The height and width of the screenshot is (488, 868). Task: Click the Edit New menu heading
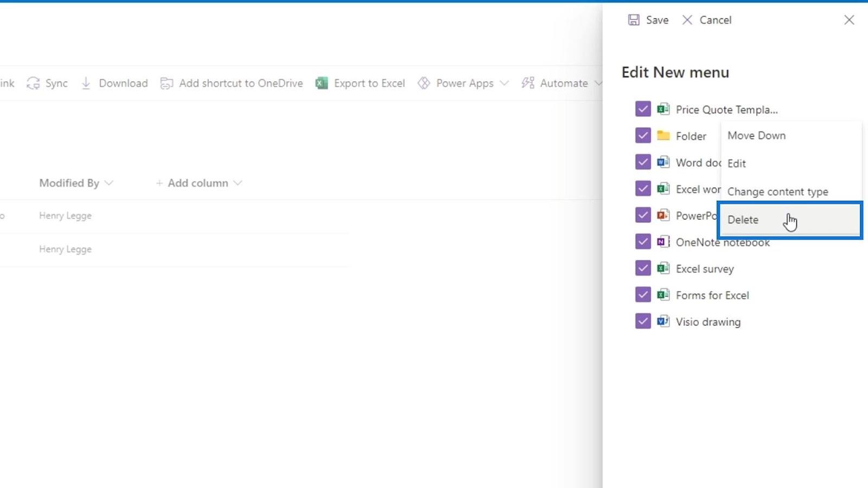coord(675,72)
